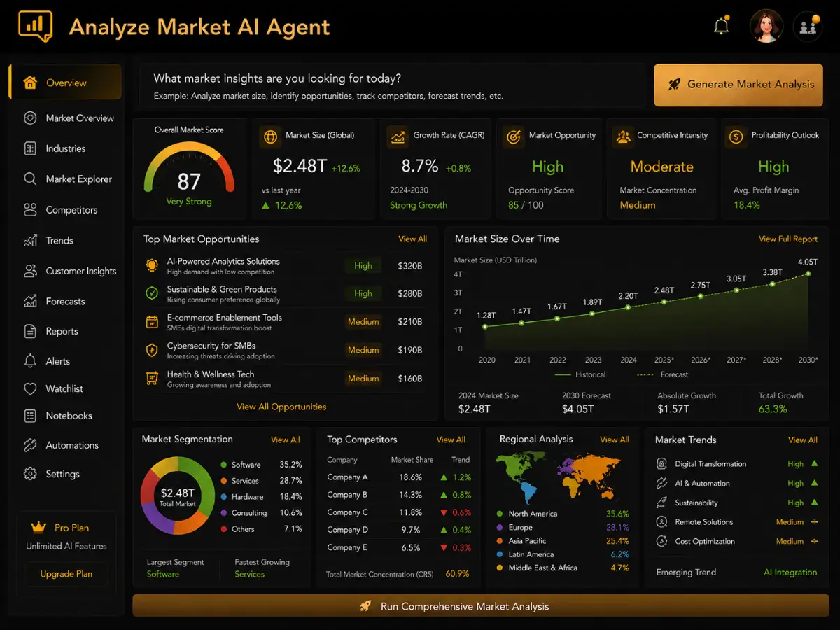Screen dimensions: 840x630
Task: Click Generate Market Analysis button
Action: [x=738, y=85]
